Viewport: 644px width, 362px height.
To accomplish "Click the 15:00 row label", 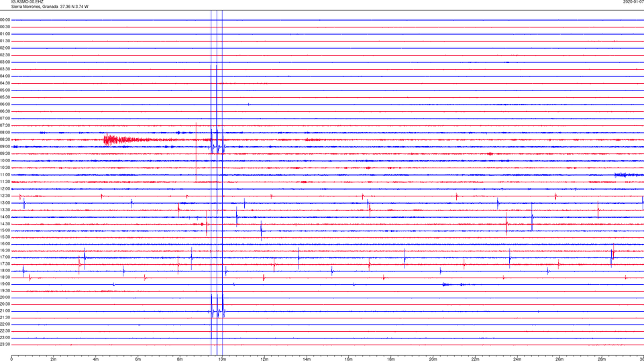I will pos(5,230).
